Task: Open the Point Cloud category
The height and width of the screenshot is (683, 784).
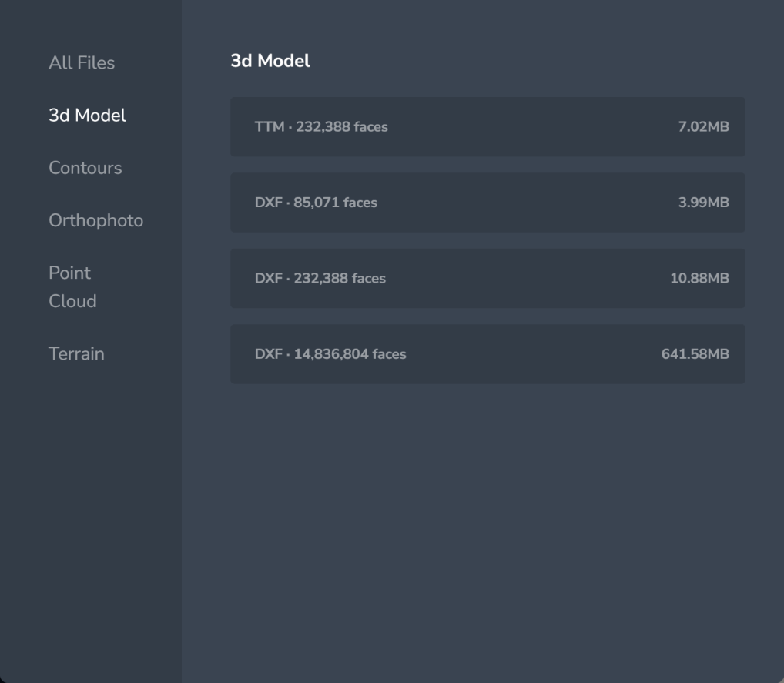Action: [x=72, y=286]
